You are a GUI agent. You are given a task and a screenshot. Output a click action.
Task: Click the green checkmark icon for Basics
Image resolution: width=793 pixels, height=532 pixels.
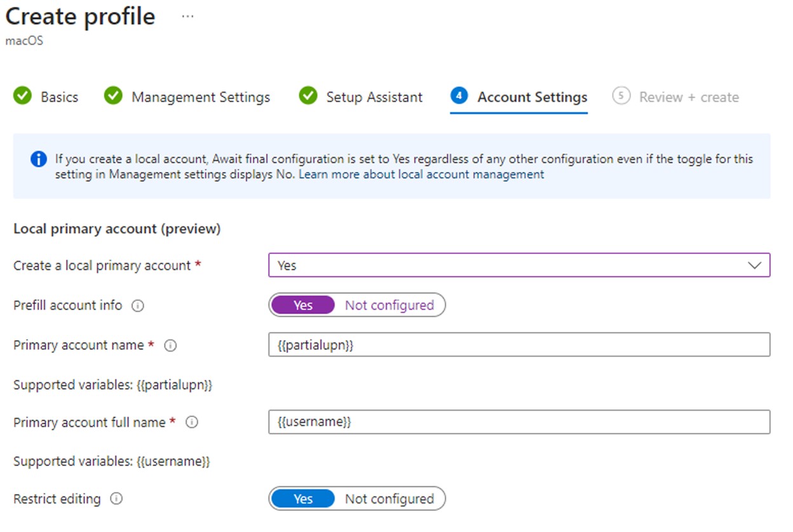[22, 96]
